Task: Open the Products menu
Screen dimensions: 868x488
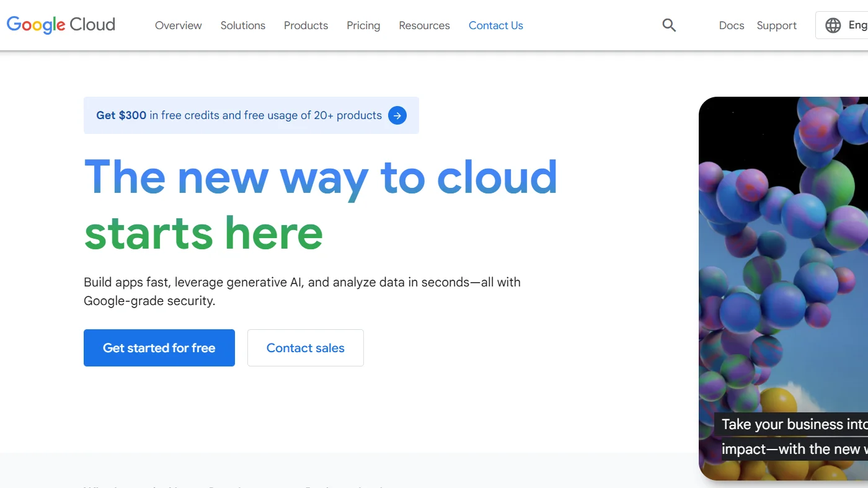Action: (306, 25)
